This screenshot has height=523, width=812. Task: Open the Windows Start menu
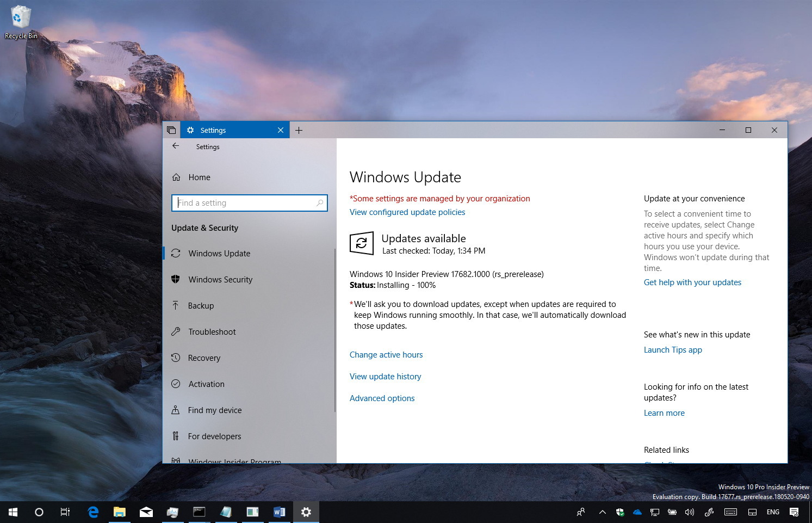point(13,512)
